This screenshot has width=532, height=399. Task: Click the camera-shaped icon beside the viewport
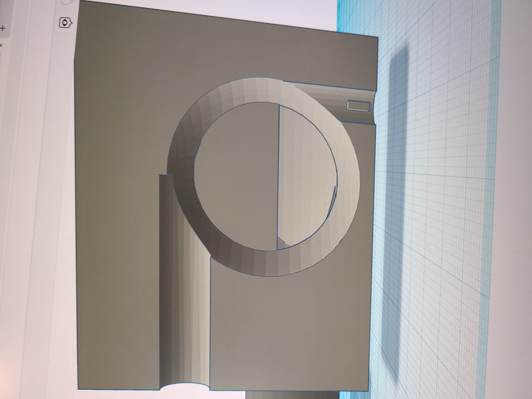click(65, 23)
